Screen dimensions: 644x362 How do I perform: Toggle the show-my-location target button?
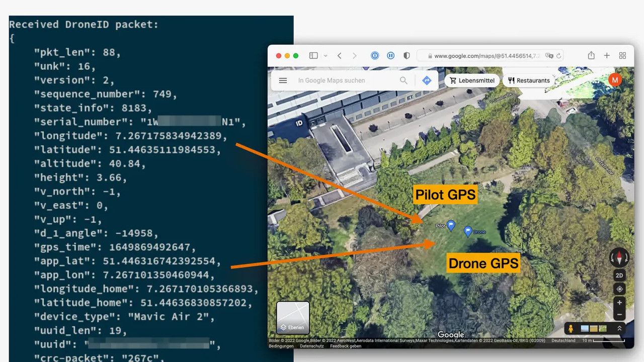pyautogui.click(x=619, y=289)
